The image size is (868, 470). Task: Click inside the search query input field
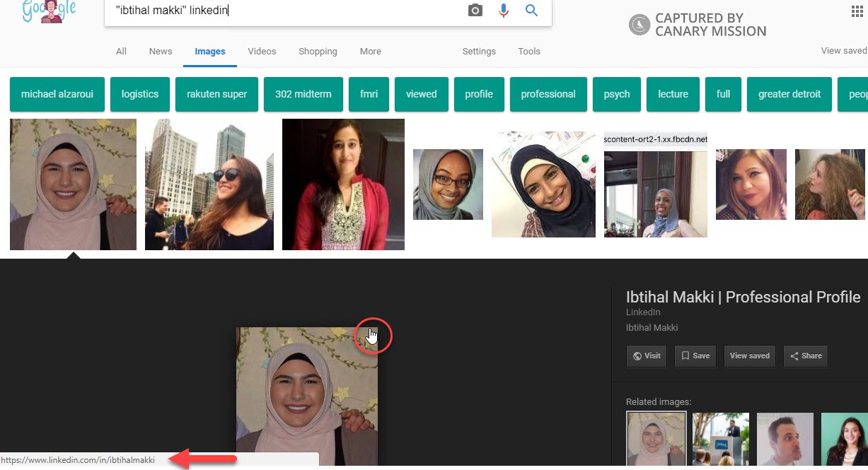tap(283, 10)
